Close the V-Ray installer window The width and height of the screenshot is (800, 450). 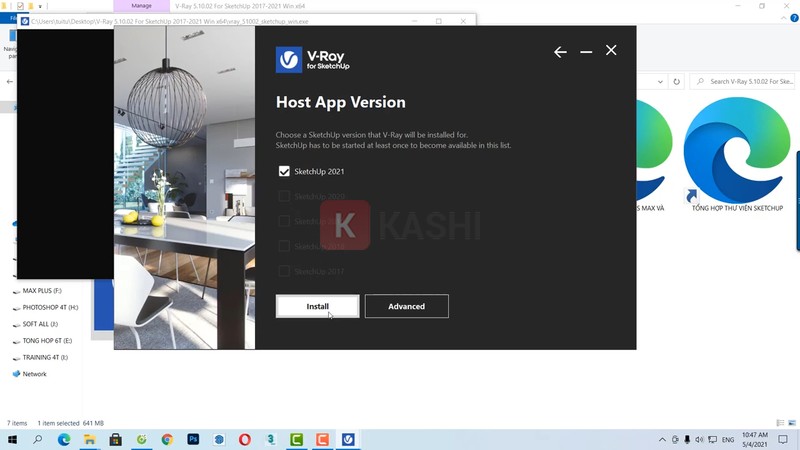pyautogui.click(x=611, y=50)
